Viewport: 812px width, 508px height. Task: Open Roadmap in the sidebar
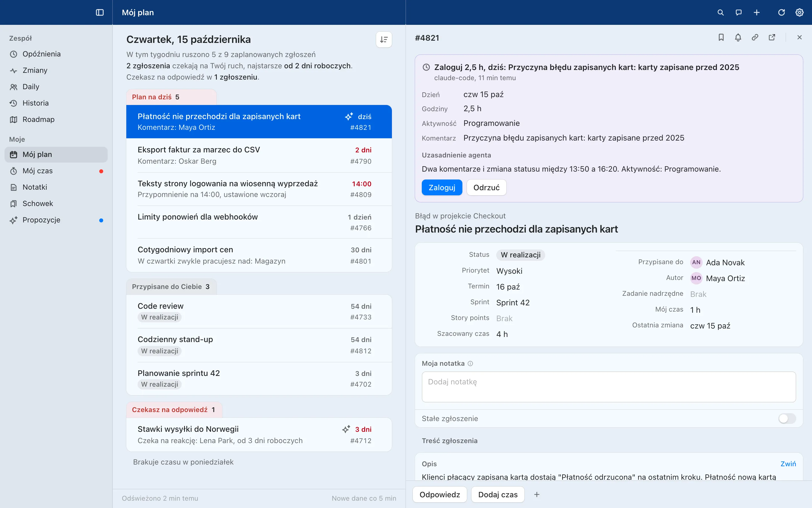[56, 120]
